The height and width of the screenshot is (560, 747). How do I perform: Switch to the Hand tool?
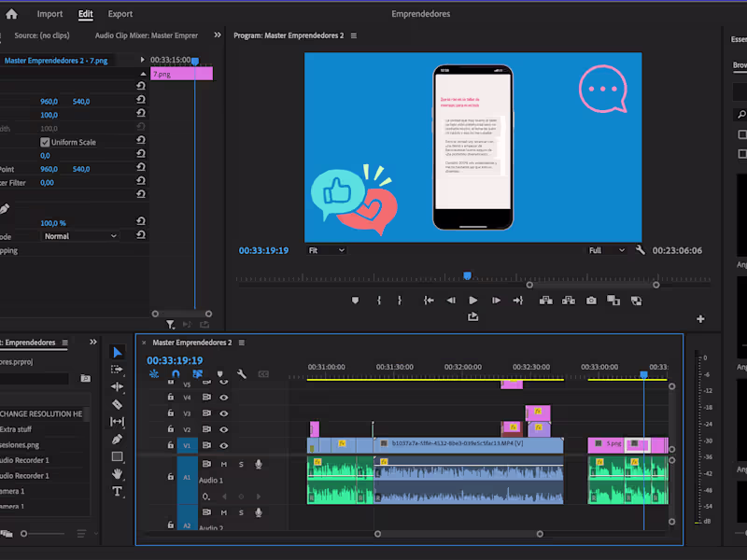[117, 474]
